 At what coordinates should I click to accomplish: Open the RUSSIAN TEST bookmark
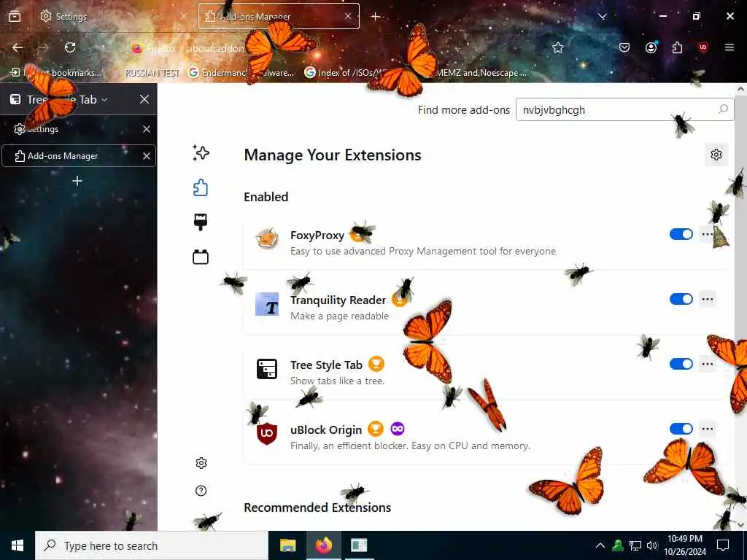coord(152,72)
